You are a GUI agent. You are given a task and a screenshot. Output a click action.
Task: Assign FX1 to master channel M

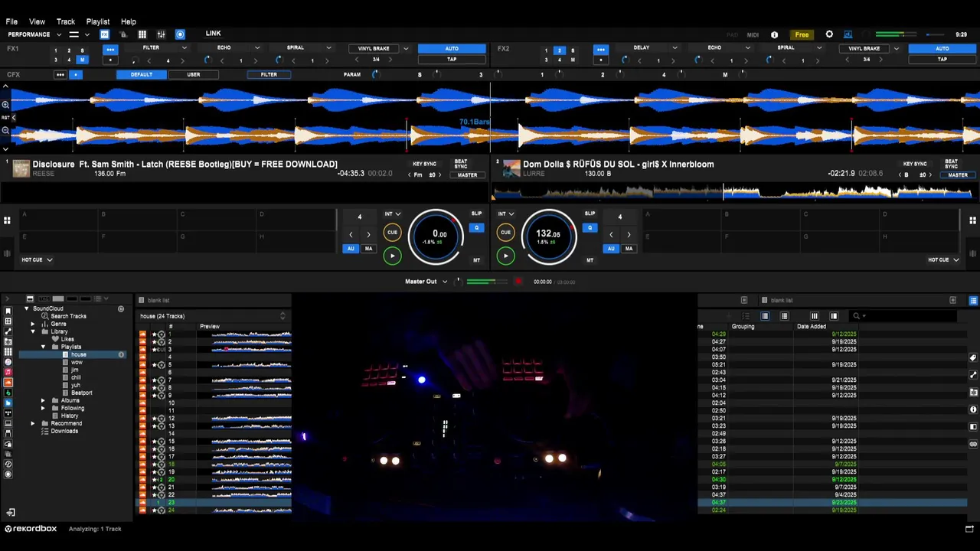point(82,60)
